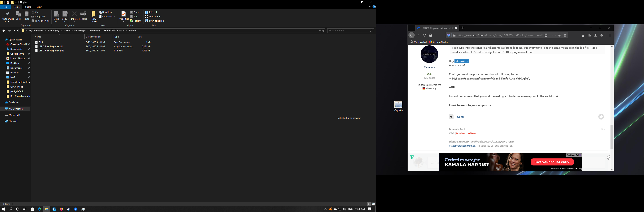
Task: Toggle Firefox reader view icon
Action: coord(546,35)
